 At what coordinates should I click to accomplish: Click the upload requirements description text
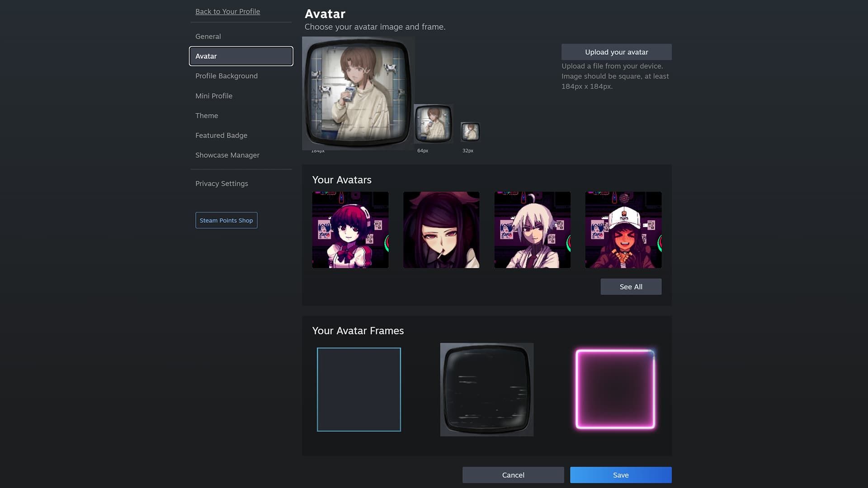(x=615, y=76)
